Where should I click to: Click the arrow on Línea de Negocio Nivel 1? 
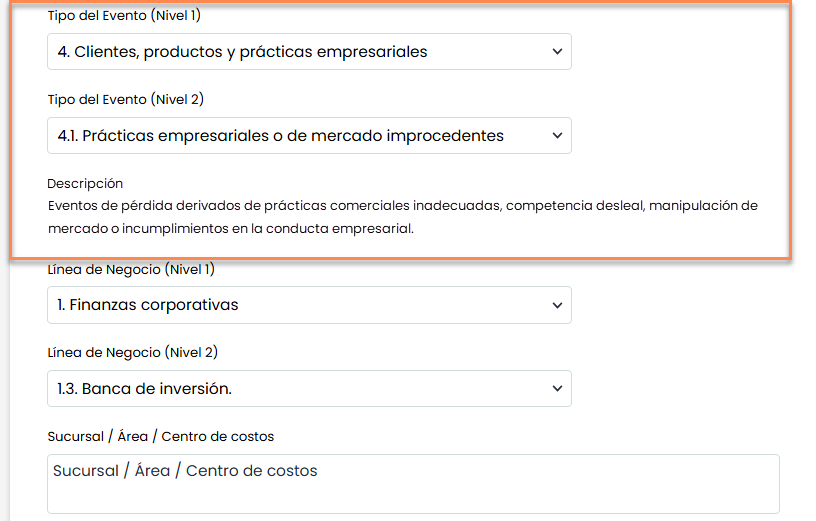[x=557, y=305]
